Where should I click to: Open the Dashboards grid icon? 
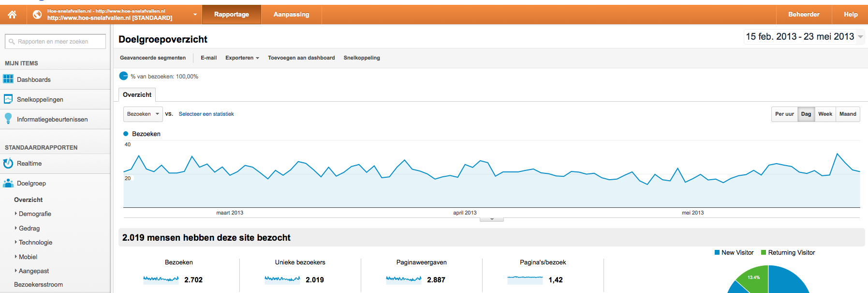8,79
